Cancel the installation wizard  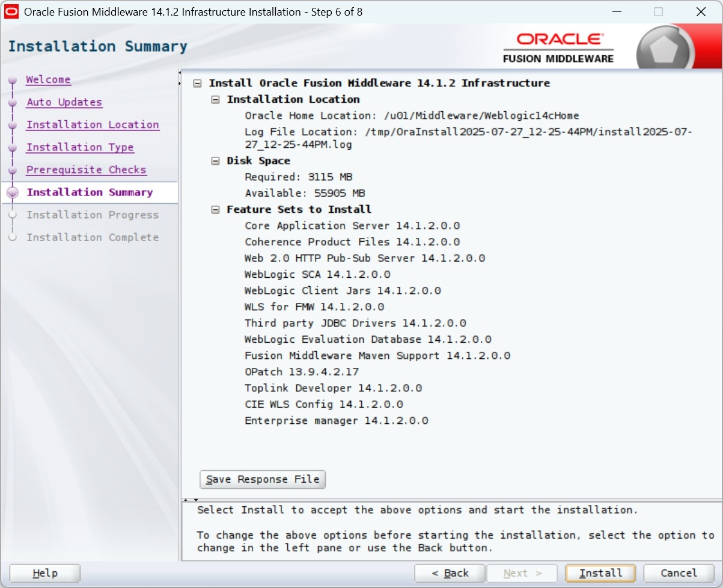pos(679,573)
